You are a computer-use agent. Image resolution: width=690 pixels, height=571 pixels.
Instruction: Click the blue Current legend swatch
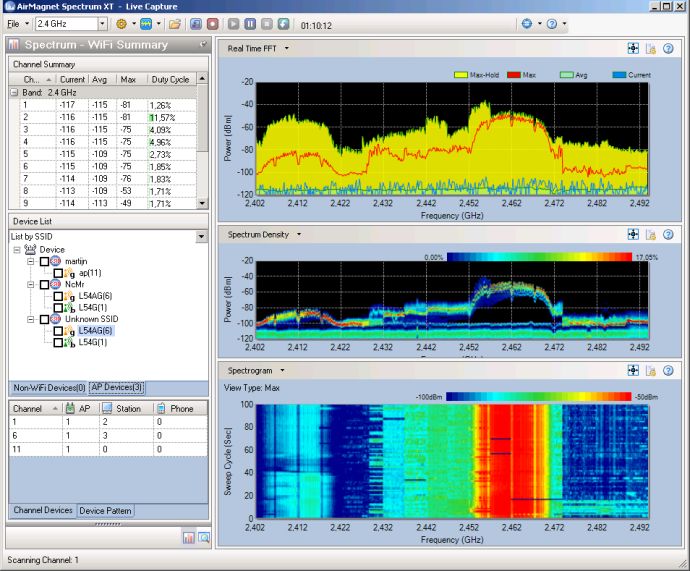click(619, 75)
